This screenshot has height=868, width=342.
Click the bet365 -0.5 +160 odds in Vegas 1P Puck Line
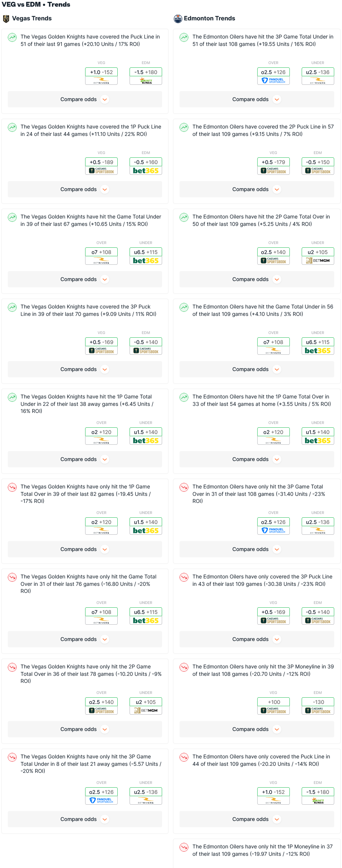146,166
